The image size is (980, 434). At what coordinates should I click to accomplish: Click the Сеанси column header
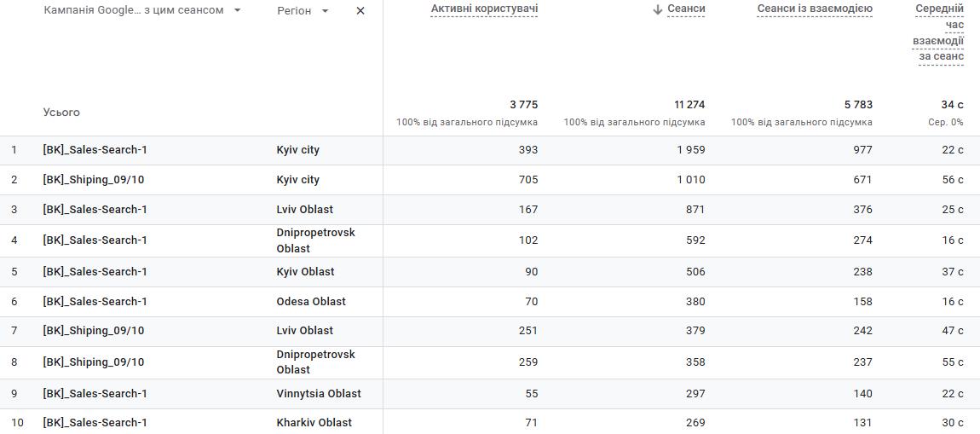(x=686, y=9)
